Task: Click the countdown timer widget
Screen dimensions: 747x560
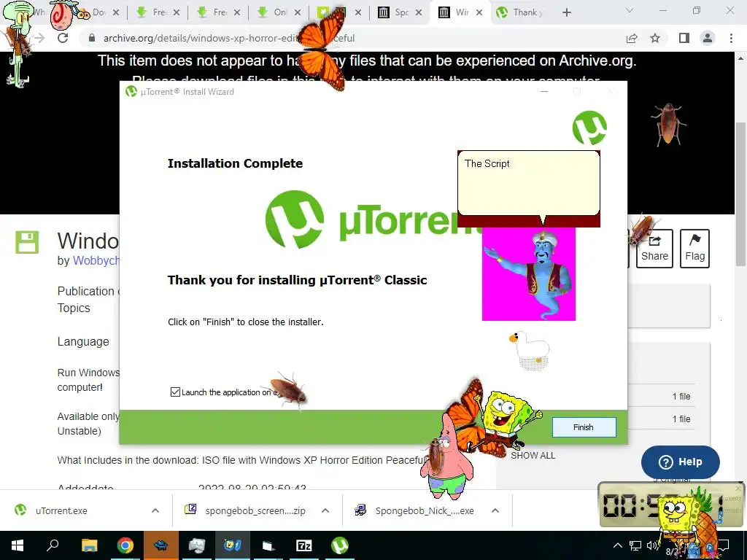Action: (671, 505)
